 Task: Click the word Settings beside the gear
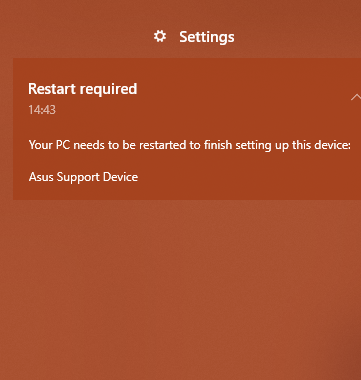click(x=207, y=37)
